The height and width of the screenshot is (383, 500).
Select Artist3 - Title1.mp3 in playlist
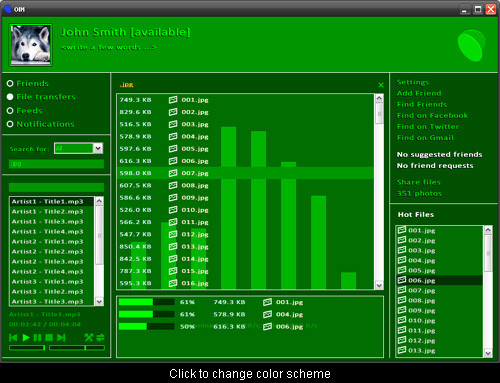coord(52,282)
